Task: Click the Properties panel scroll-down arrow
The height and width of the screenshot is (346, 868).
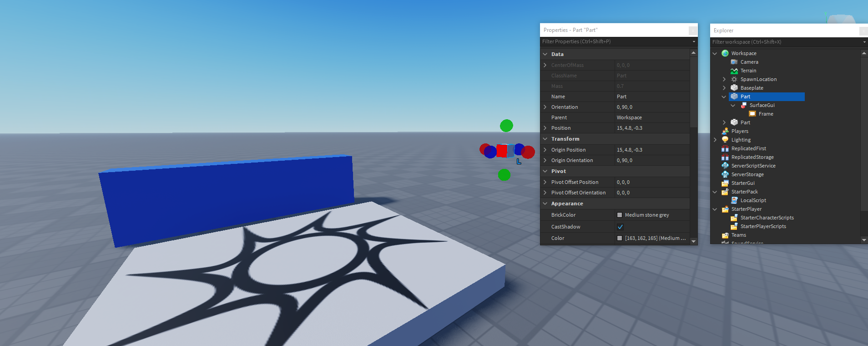Action: (x=694, y=241)
